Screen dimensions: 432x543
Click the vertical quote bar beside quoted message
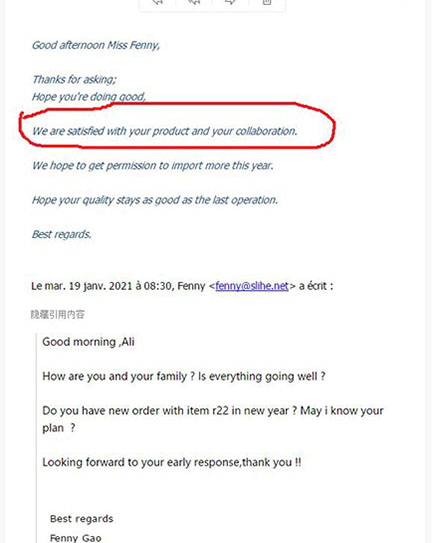(x=36, y=438)
